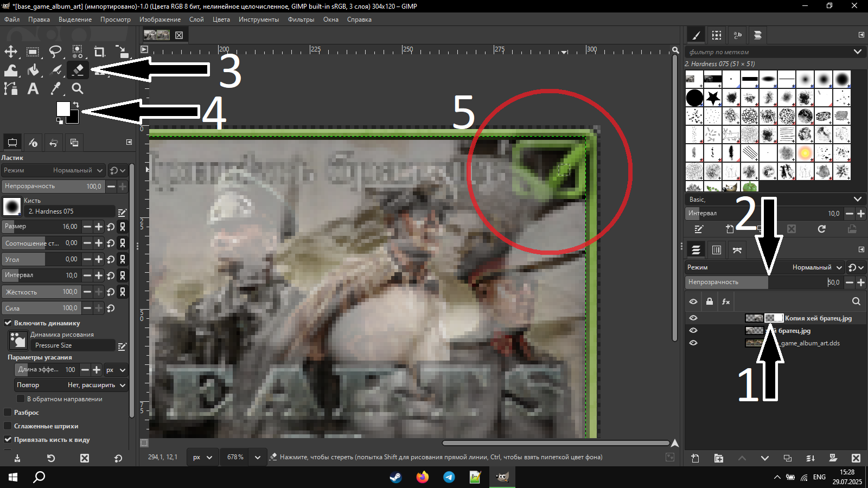Select the Move tool in the toolbox
868x488 pixels.
[x=11, y=52]
